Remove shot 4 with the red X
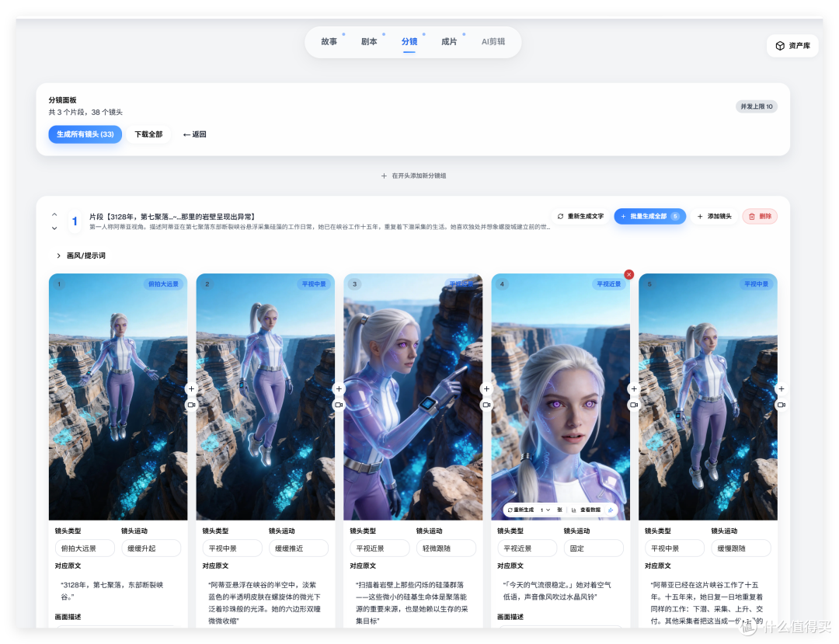This screenshot has height=644, width=839. tap(629, 274)
